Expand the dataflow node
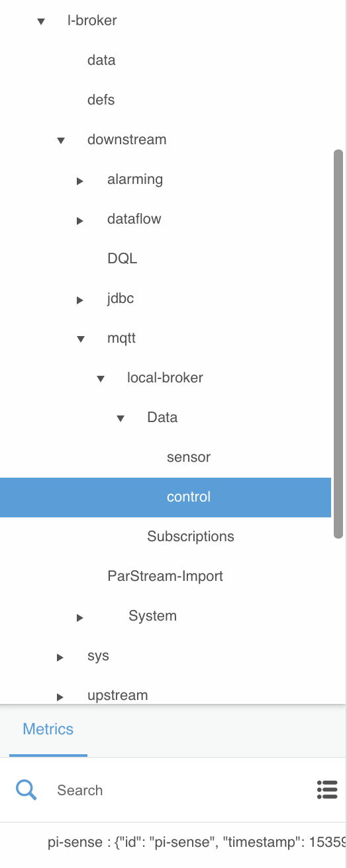 79,220
